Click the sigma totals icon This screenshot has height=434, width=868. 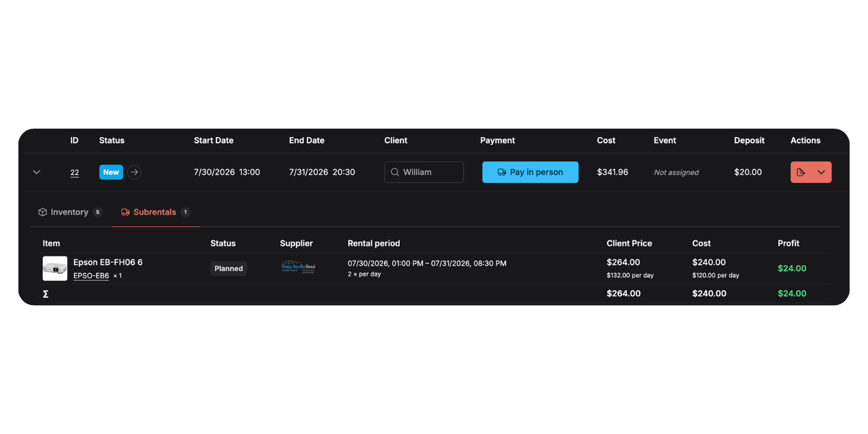pyautogui.click(x=46, y=293)
